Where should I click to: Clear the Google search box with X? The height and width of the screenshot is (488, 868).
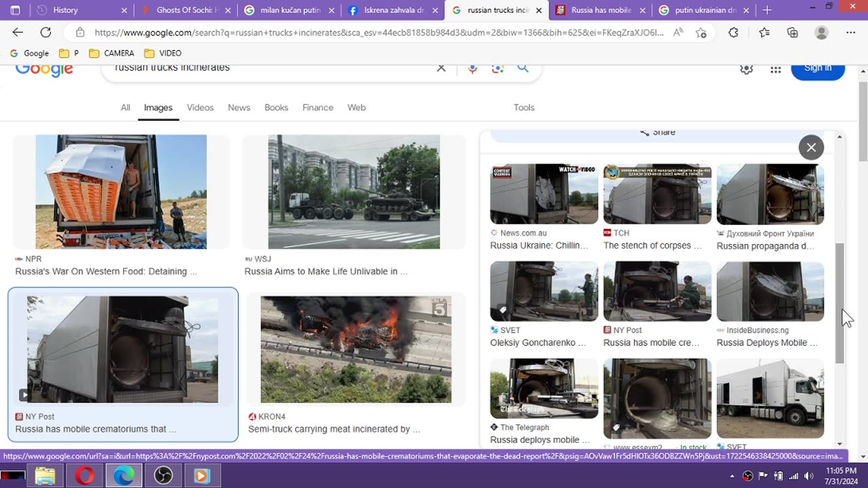pos(441,68)
